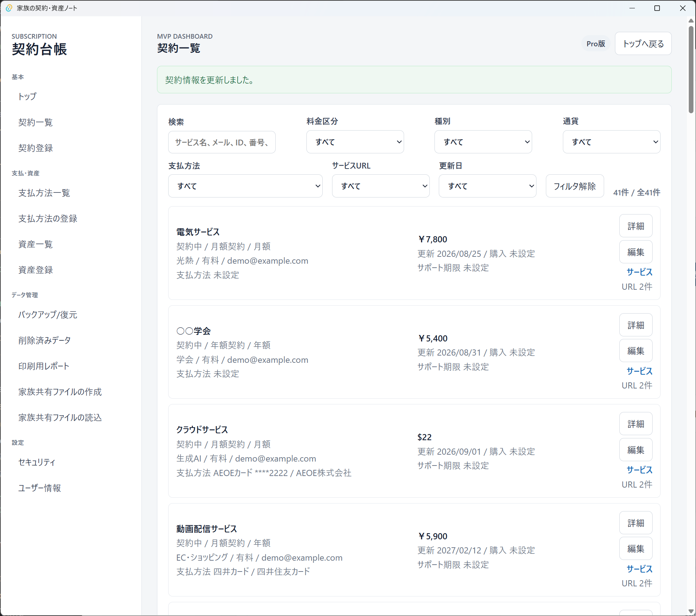Expand the 通貨 dropdown

click(x=611, y=142)
